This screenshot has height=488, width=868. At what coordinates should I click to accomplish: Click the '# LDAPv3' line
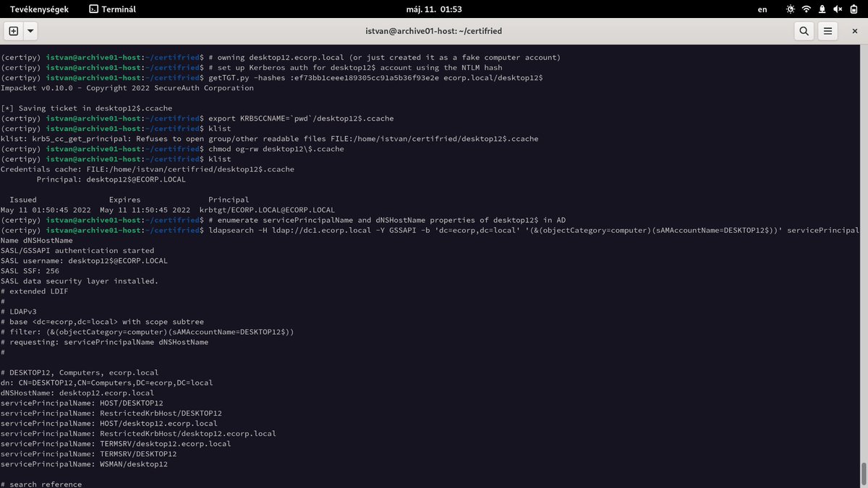coord(19,310)
